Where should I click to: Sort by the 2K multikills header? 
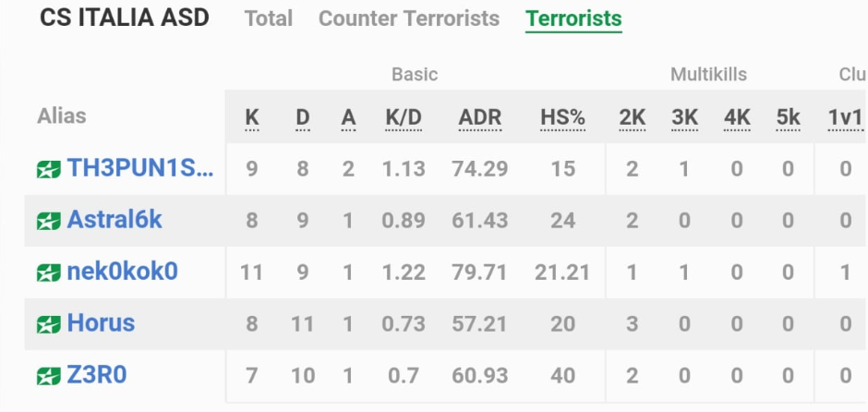pos(633,117)
